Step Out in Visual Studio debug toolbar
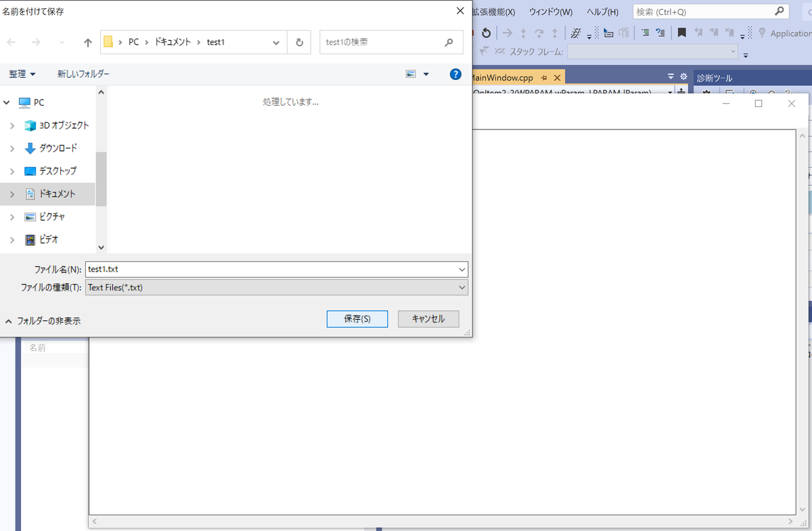 point(555,33)
